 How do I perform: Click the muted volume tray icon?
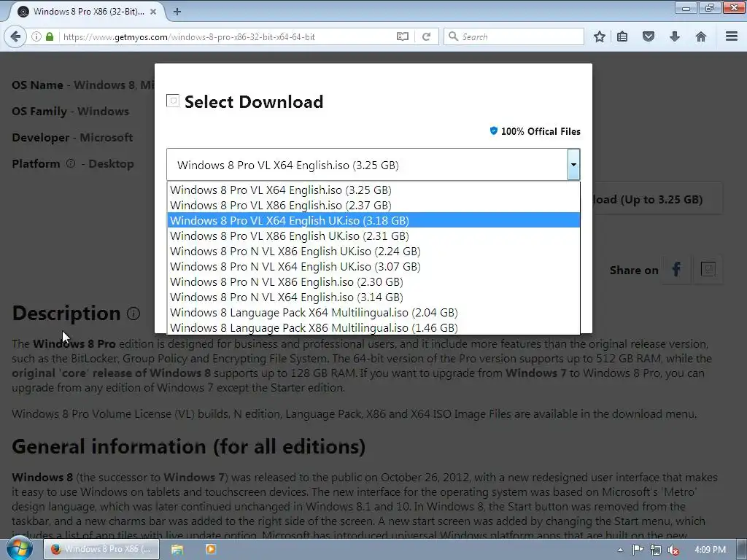point(673,550)
